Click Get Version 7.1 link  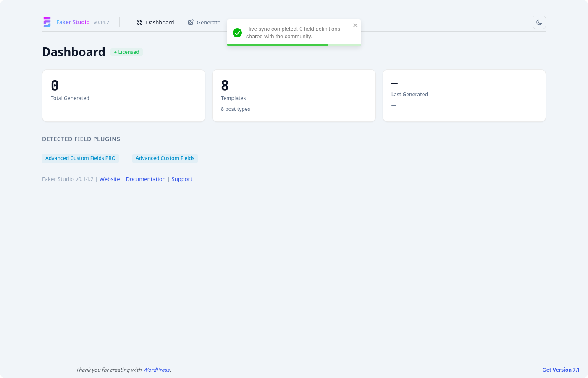click(561, 370)
